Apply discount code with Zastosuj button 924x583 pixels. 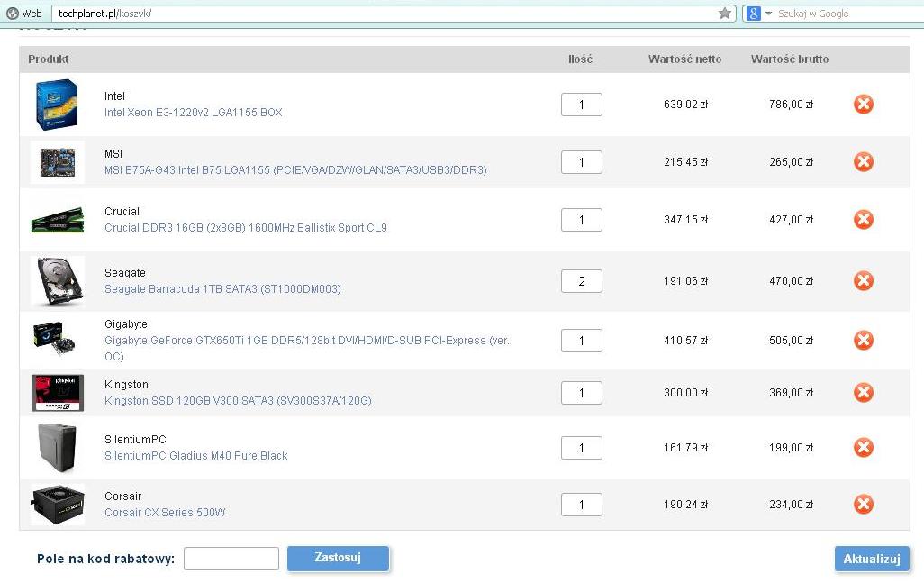[339, 558]
